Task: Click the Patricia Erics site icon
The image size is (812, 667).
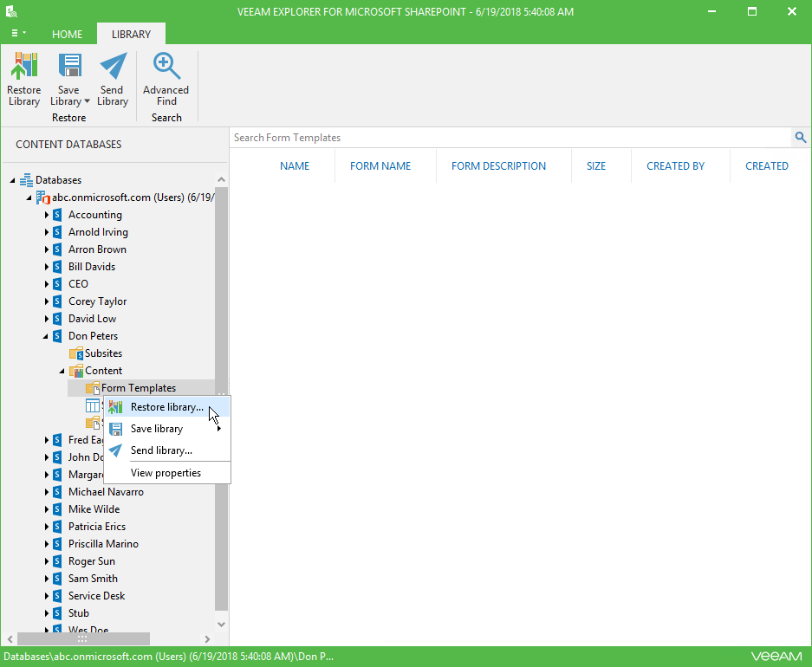Action: point(57,527)
